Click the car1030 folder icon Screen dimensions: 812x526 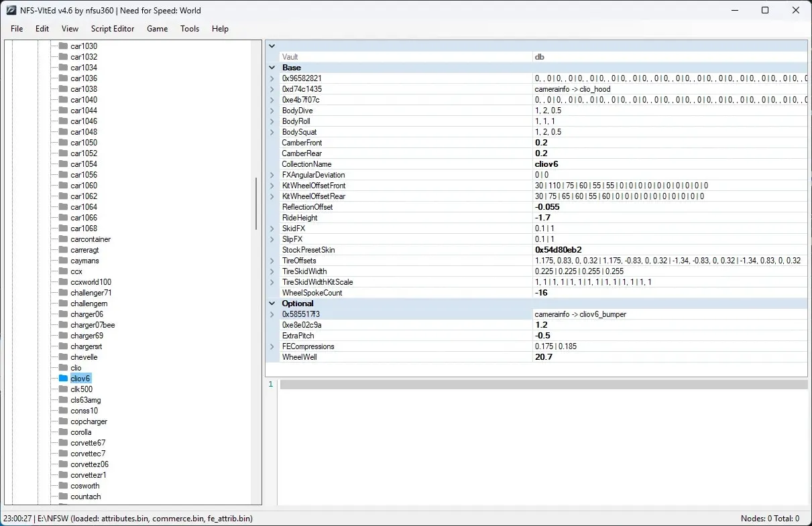pos(64,46)
